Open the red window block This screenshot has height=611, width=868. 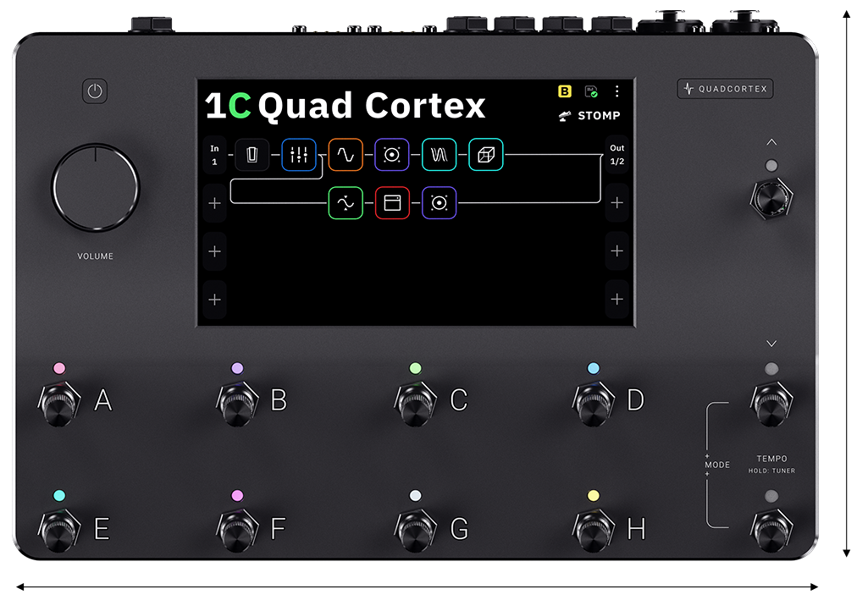pyautogui.click(x=392, y=203)
